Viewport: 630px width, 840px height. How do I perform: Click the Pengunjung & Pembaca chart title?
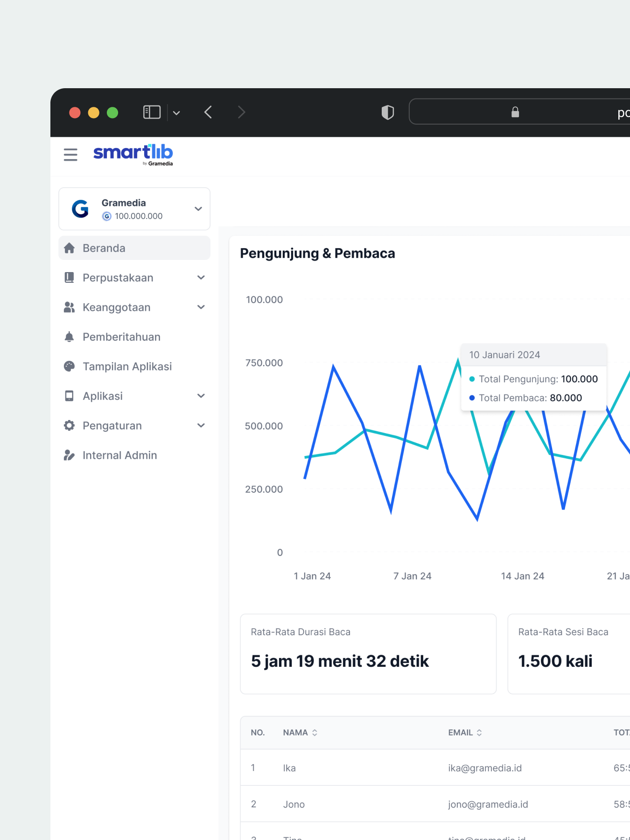pos(317,253)
